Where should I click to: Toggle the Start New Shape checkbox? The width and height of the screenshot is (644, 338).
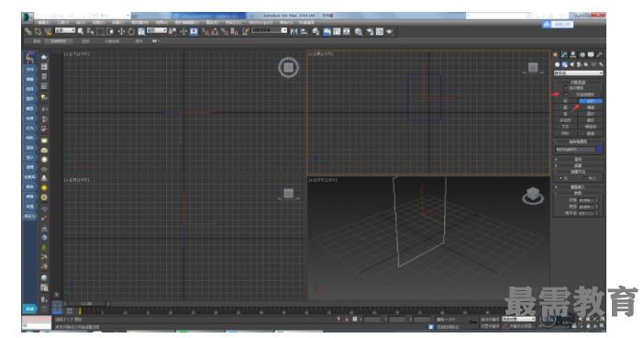coord(565,95)
